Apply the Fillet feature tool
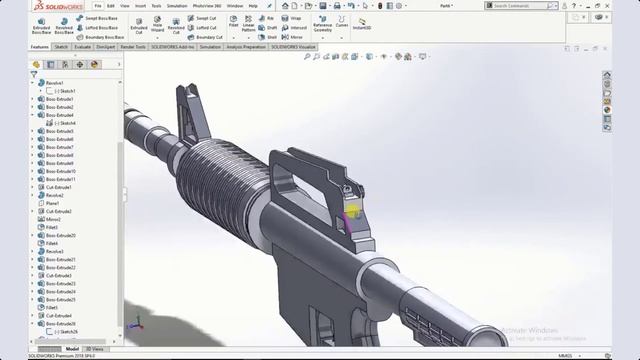Image resolution: width=640 pixels, height=360 pixels. pos(233,22)
